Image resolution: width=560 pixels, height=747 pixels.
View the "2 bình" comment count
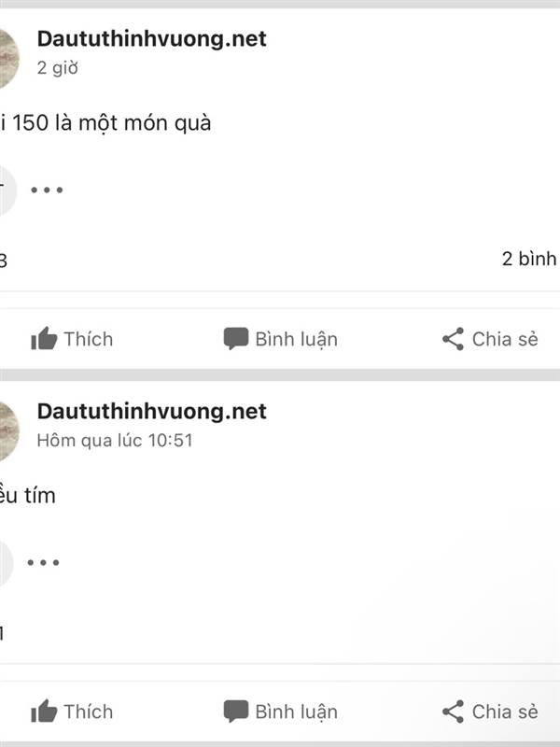coord(529,259)
